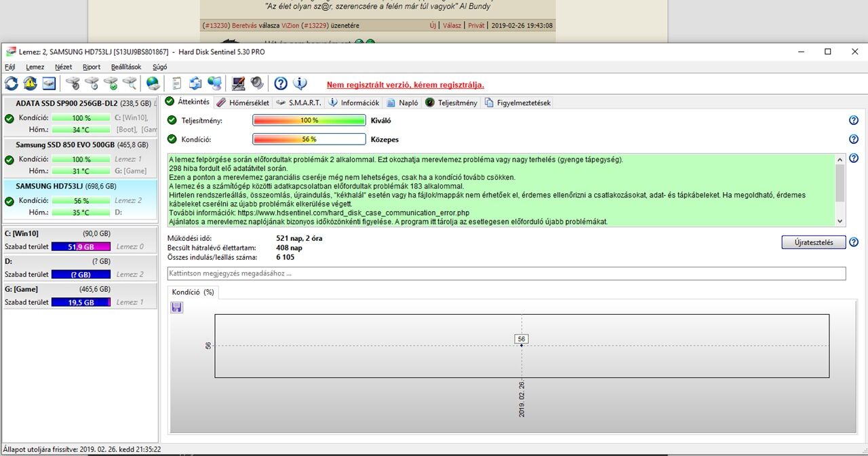Click help icon beside Teljesítmény bar

coord(854,120)
